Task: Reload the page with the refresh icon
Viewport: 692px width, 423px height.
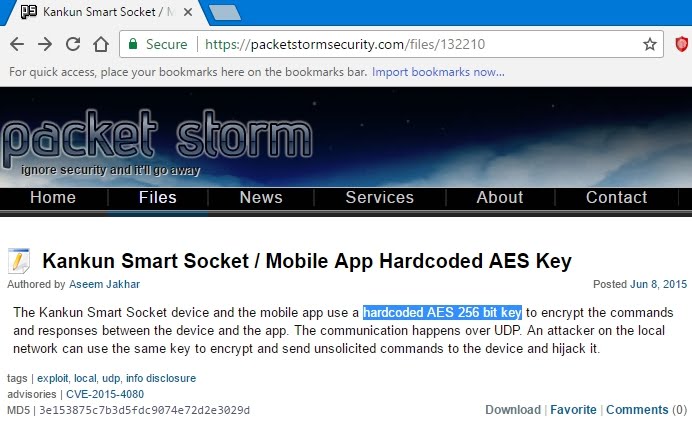Action: click(x=73, y=44)
